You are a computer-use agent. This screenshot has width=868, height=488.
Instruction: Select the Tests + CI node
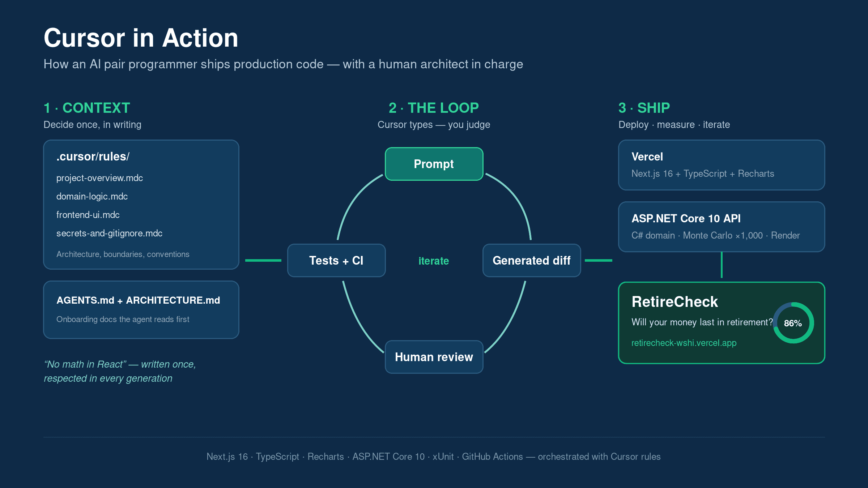[x=336, y=260]
